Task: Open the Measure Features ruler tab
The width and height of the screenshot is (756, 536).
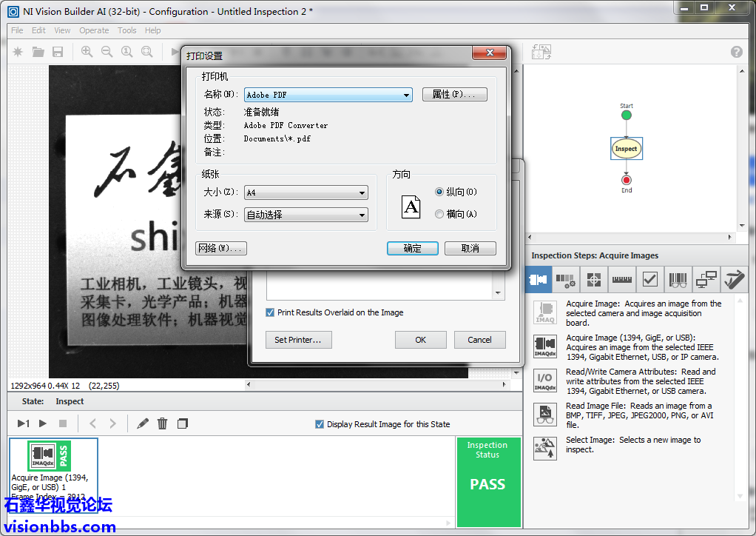Action: pyautogui.click(x=621, y=280)
